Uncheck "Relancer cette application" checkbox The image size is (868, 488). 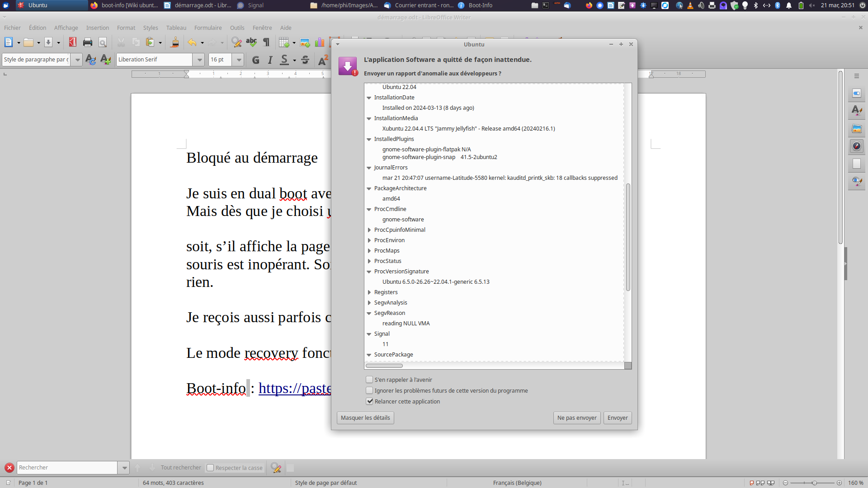click(x=369, y=401)
